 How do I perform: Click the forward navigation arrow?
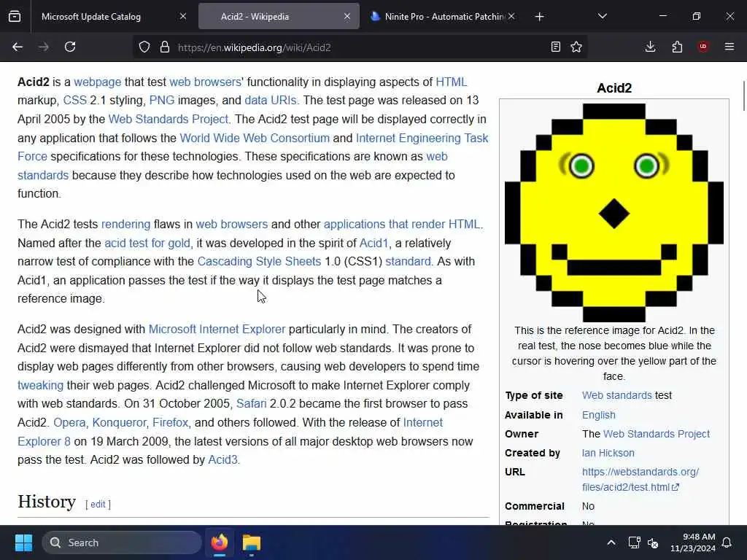coord(44,47)
